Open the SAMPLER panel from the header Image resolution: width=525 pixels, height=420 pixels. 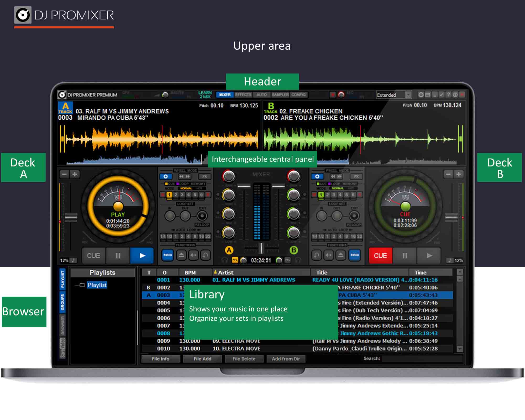(281, 95)
